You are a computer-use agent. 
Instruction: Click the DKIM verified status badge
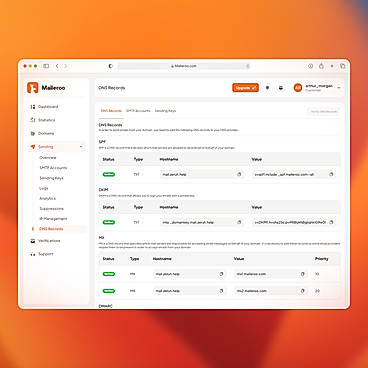109,222
